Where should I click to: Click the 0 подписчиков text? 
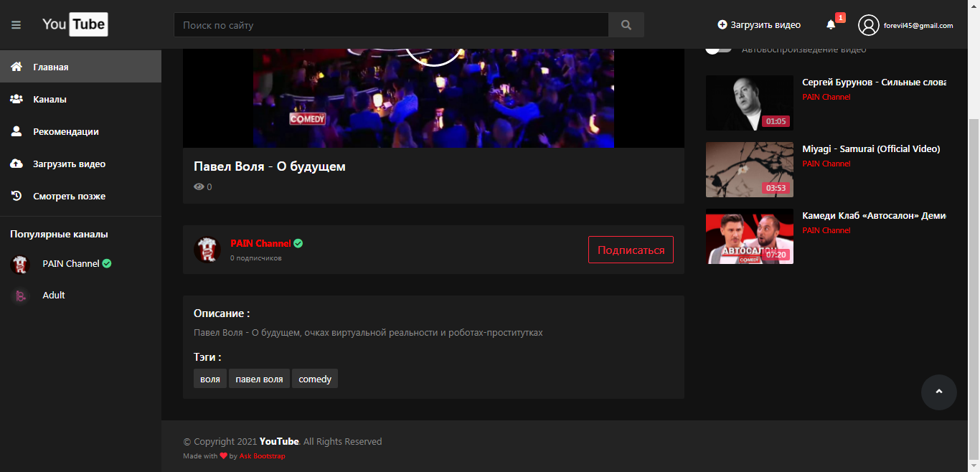click(256, 258)
